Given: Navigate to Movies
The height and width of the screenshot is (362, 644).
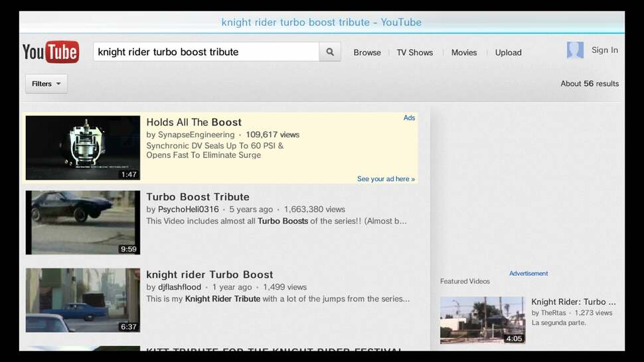Looking at the screenshot, I should (463, 52).
